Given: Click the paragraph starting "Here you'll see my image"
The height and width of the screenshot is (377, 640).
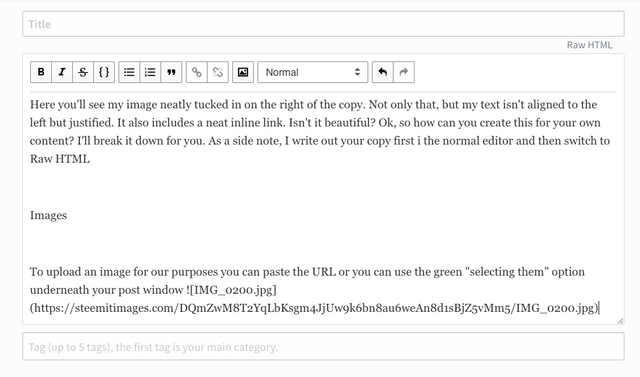Looking at the screenshot, I should (x=320, y=131).
